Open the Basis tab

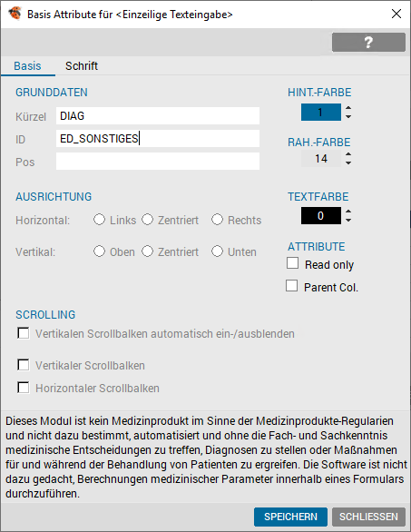tap(27, 66)
